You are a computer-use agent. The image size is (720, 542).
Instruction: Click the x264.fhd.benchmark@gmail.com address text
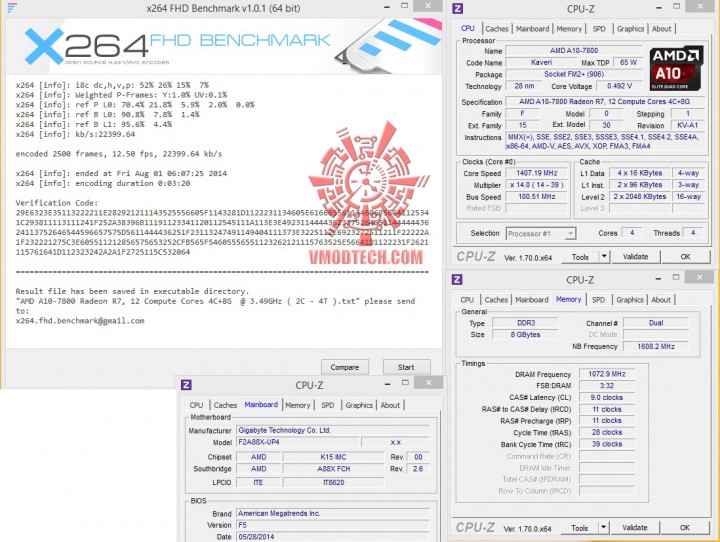tap(80, 321)
